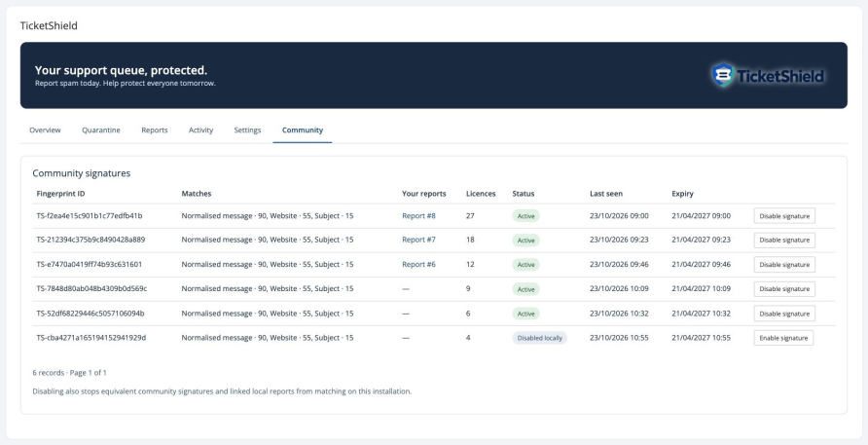
Task: Click the Community signatures heading
Action: (x=82, y=173)
